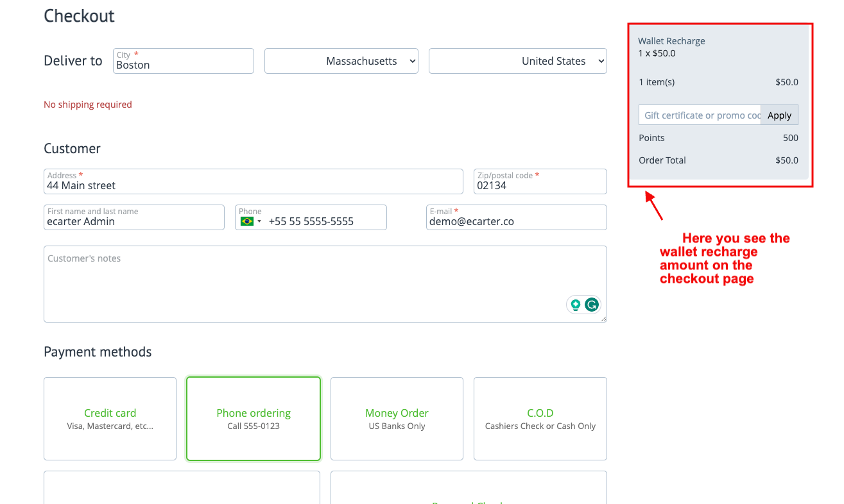The width and height of the screenshot is (844, 504).
Task: Click the green lightbulb suggestion icon
Action: 576,305
